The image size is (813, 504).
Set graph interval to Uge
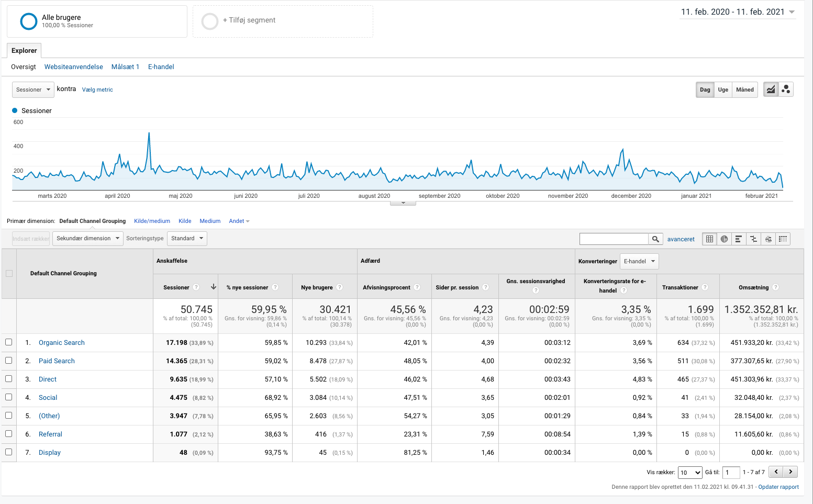pos(723,89)
